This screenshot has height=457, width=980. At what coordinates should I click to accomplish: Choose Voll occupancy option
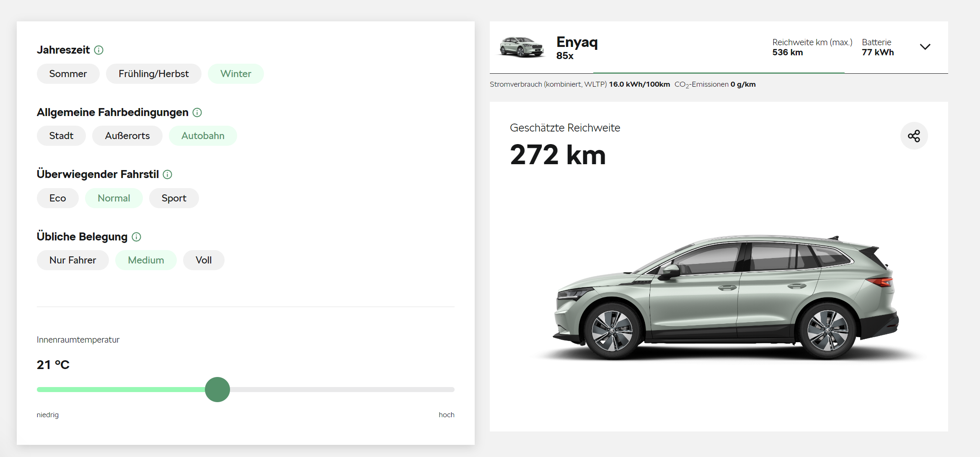pos(204,260)
